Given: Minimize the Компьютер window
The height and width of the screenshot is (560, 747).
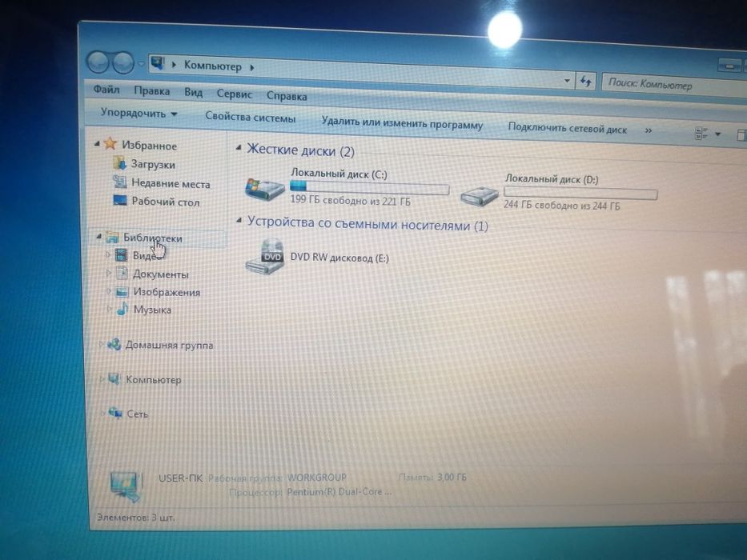Looking at the screenshot, I should click(729, 66).
